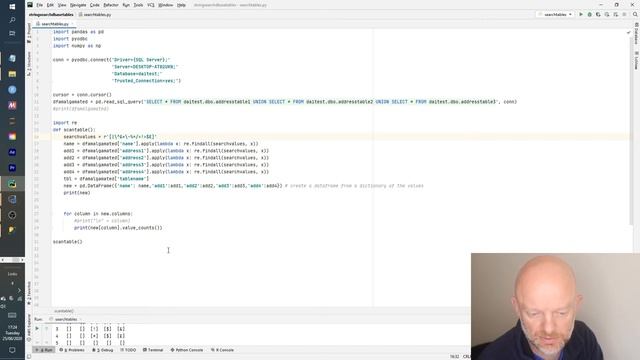Screen dimensions: 640x360
Task: Open the Code menu
Action: (95, 5)
